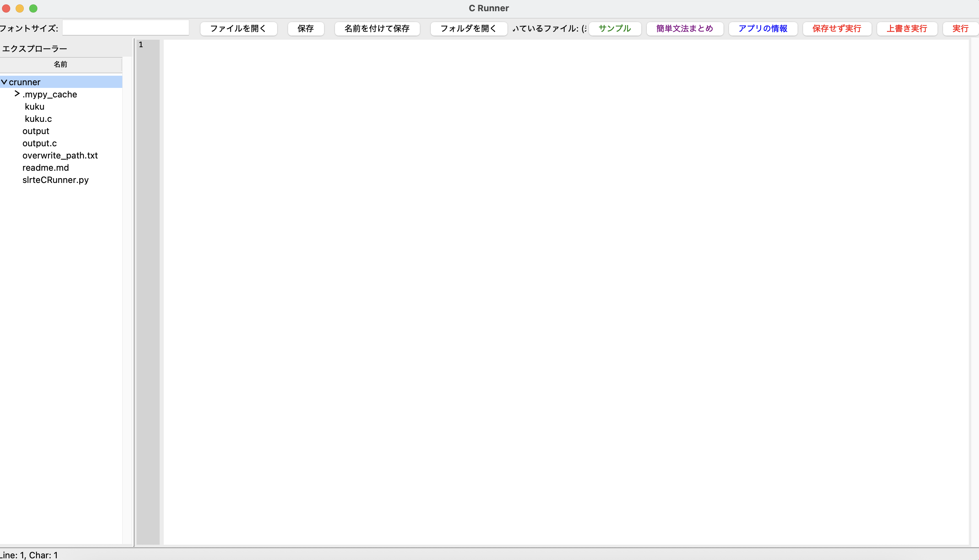Image resolution: width=979 pixels, height=560 pixels.
Task: Open a folder via フォルダを開く button
Action: (468, 29)
